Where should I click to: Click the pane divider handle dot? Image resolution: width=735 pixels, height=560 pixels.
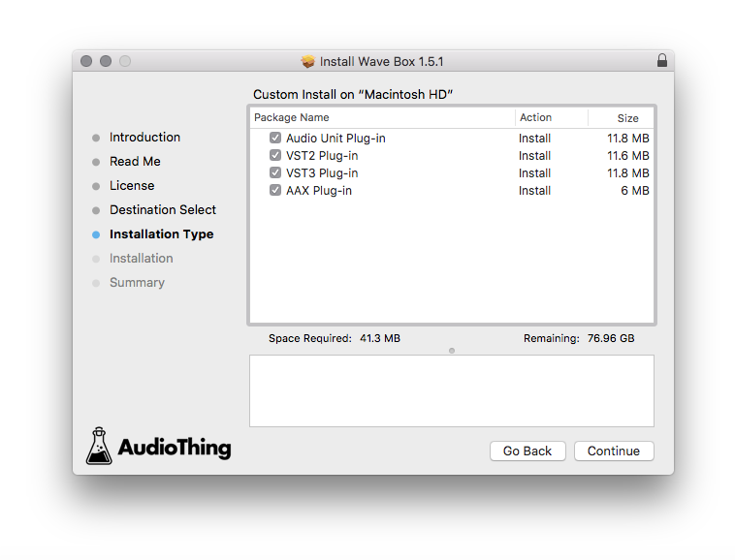pos(452,350)
